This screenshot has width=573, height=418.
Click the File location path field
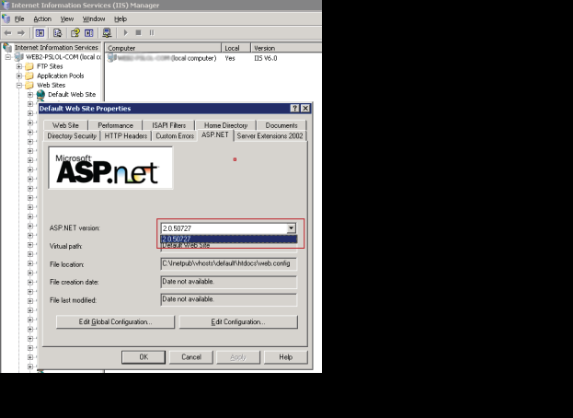tap(229, 264)
